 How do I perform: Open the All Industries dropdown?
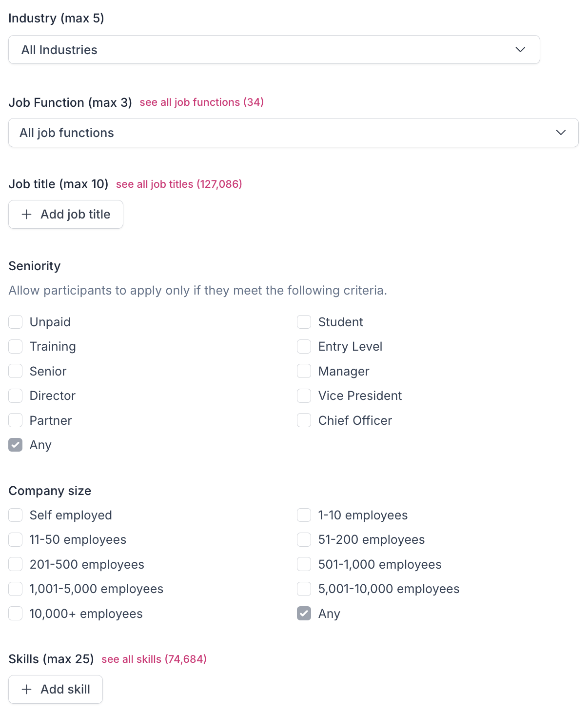tap(274, 50)
